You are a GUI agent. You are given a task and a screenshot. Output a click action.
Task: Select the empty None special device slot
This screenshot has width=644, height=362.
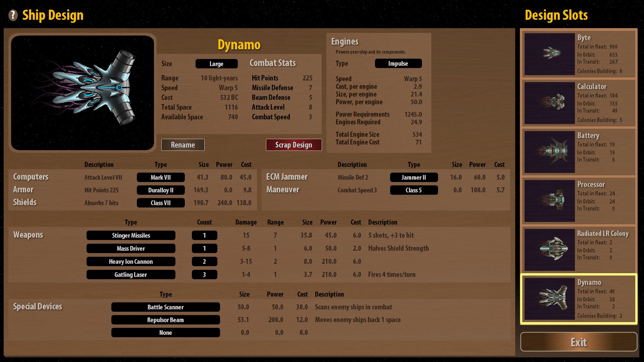(x=165, y=333)
